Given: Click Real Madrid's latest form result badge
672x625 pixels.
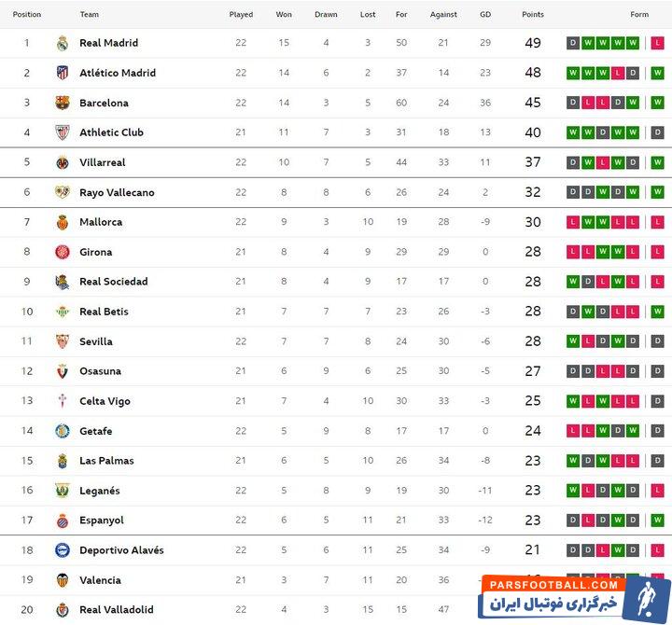Looking at the screenshot, I should (658, 43).
